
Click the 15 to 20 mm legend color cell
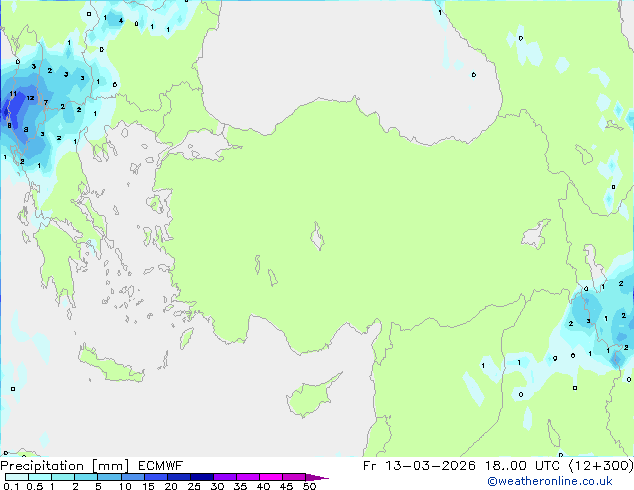(x=155, y=477)
